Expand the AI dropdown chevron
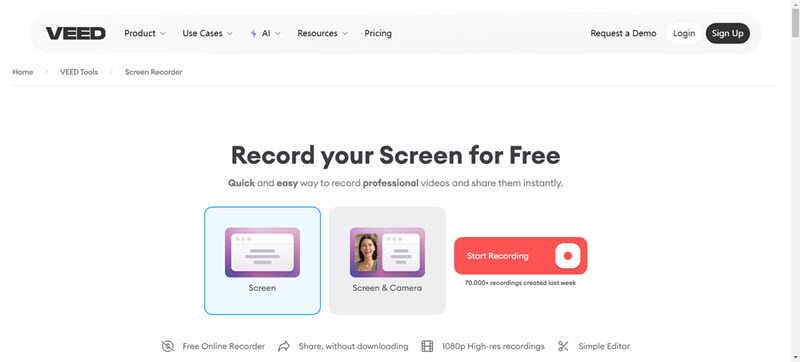 pos(278,34)
